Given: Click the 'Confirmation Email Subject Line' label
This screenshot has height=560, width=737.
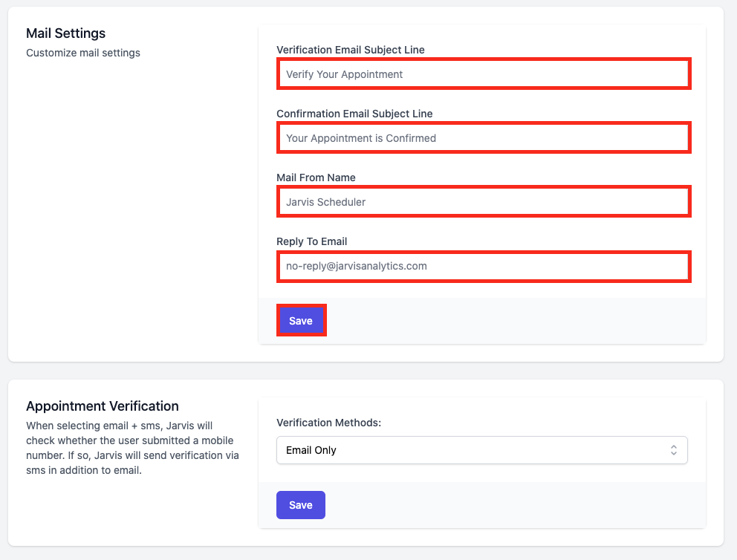Looking at the screenshot, I should (354, 114).
